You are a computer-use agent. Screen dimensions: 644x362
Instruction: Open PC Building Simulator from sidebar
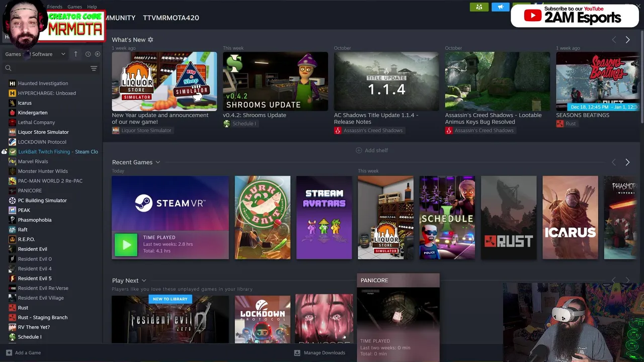[x=42, y=200]
